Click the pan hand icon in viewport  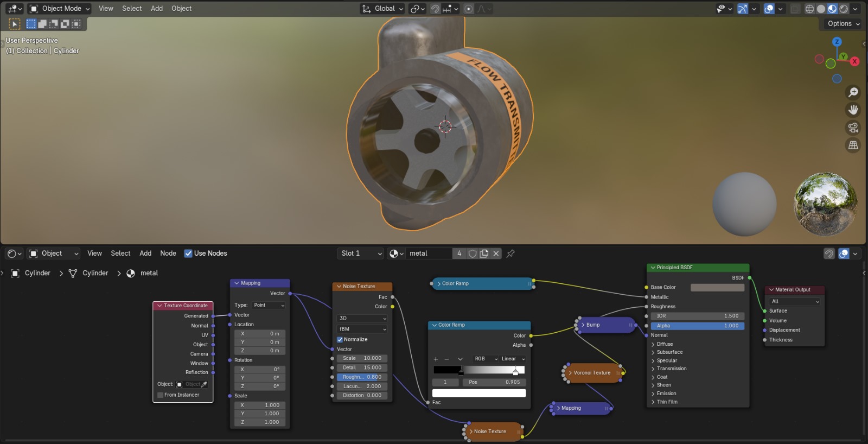click(x=853, y=110)
